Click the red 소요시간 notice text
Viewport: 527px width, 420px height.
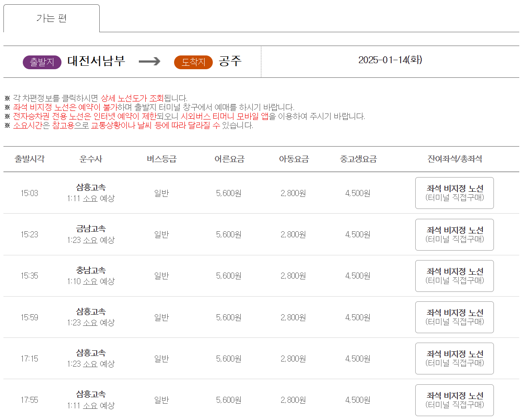click(x=28, y=126)
